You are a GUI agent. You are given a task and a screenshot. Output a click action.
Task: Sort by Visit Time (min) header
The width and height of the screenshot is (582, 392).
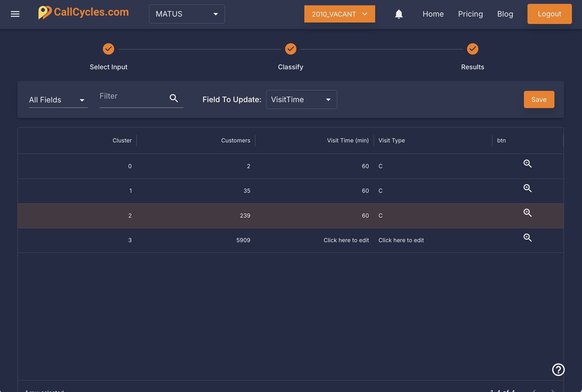coord(348,141)
